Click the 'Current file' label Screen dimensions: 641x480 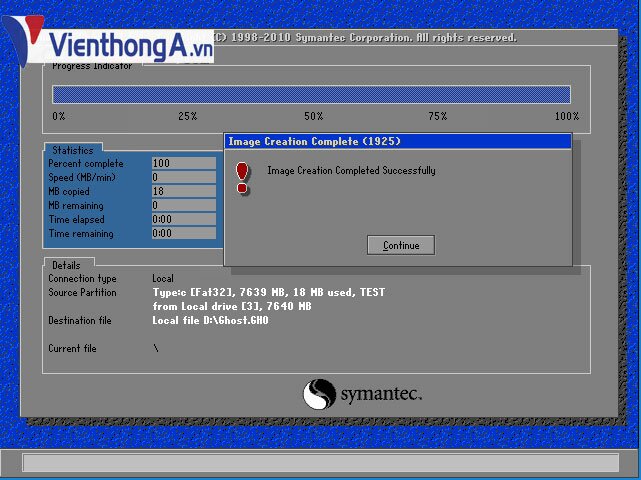pyautogui.click(x=72, y=348)
